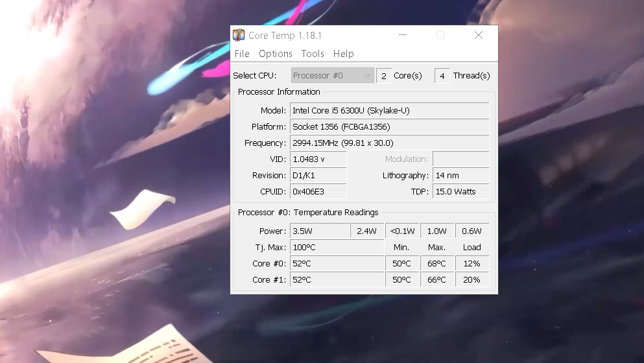Click the Revision value D1/K1
644x363 pixels.
318,175
